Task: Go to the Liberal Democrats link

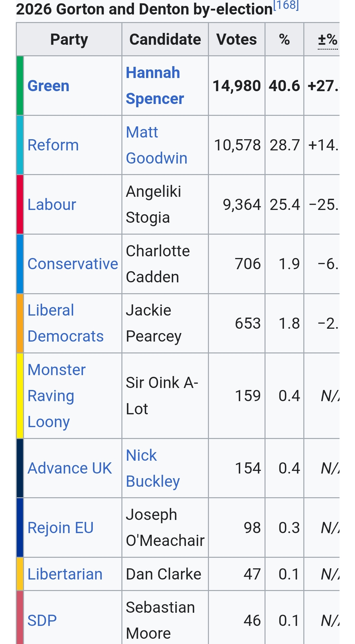Action: (65, 323)
